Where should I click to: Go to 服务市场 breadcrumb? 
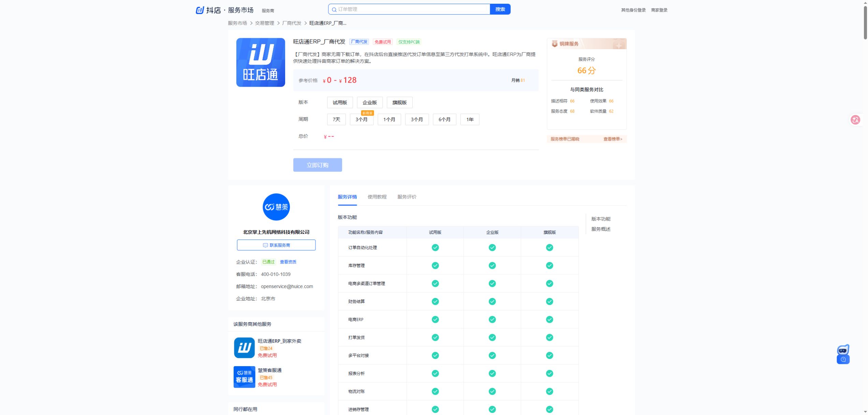pyautogui.click(x=237, y=23)
